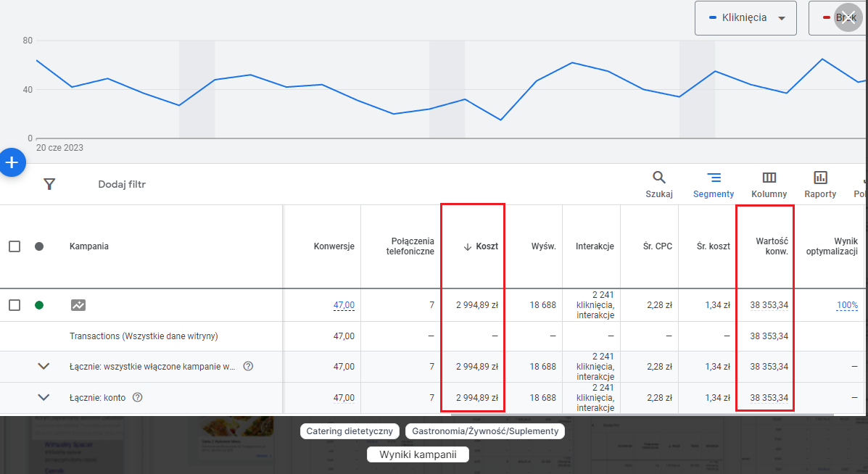Tick the select-all header checkbox
868x474 pixels.
[x=15, y=246]
